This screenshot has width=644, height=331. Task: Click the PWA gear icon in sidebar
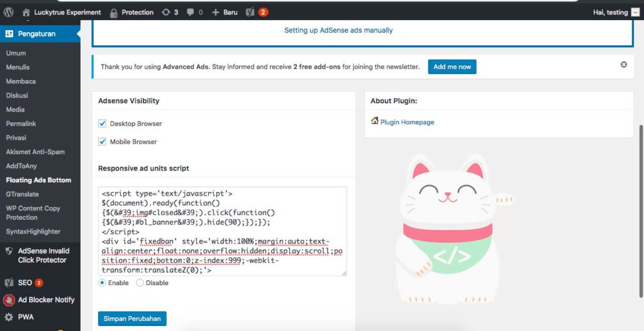pyautogui.click(x=9, y=317)
